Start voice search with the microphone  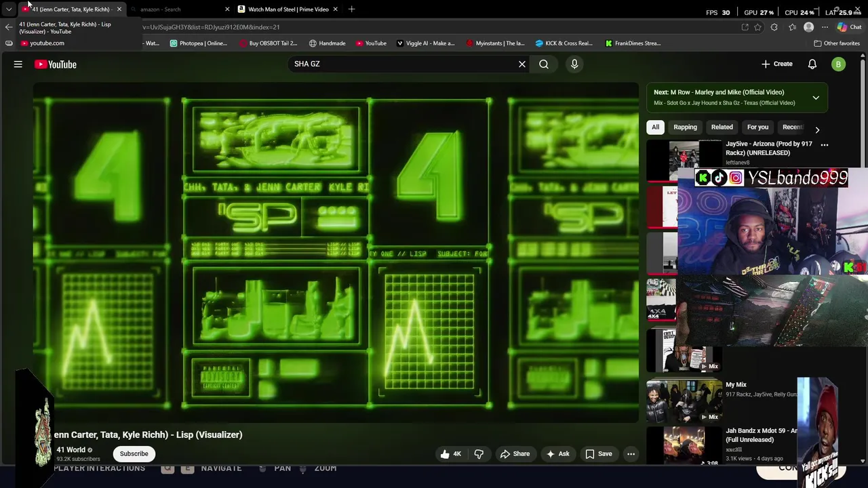pyautogui.click(x=574, y=64)
